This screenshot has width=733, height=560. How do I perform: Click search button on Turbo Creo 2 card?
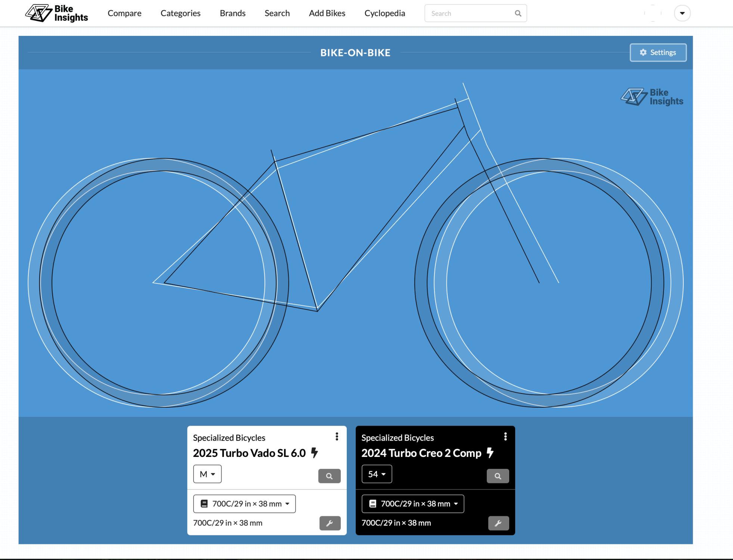498,476
